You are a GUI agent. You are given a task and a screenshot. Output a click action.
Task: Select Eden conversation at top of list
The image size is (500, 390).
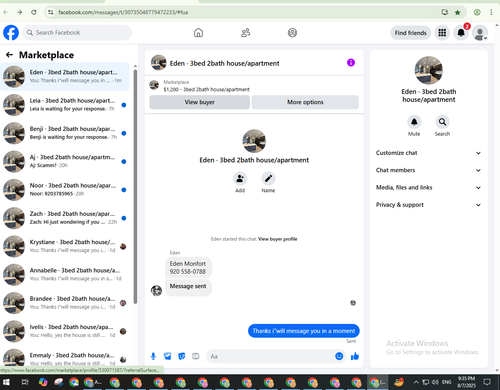65,76
